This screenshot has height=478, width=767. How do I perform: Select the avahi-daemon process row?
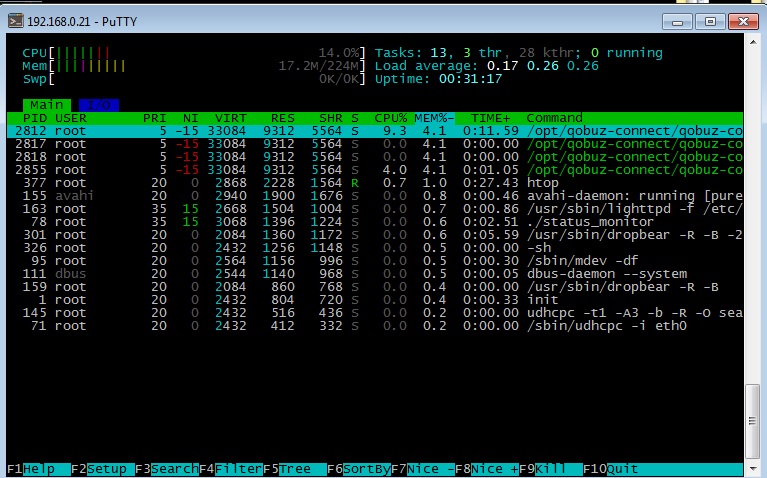380,196
